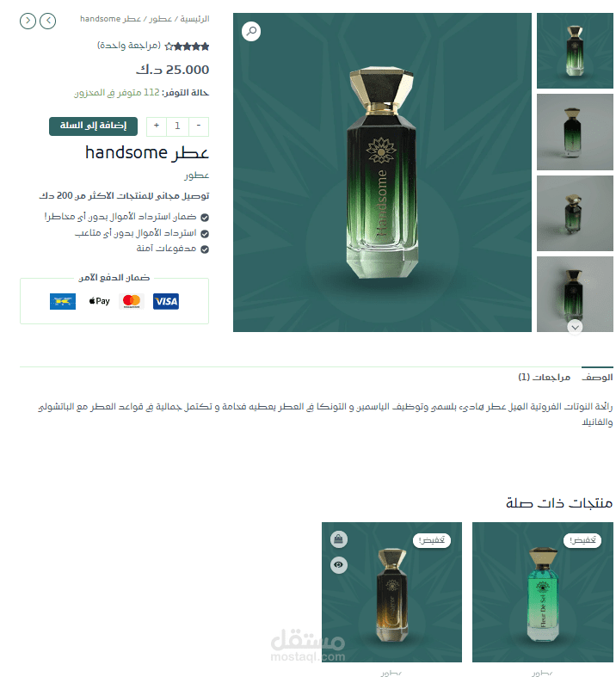Go to next product with right chevron circle
Screen dimensions: 616x677
click(x=28, y=21)
